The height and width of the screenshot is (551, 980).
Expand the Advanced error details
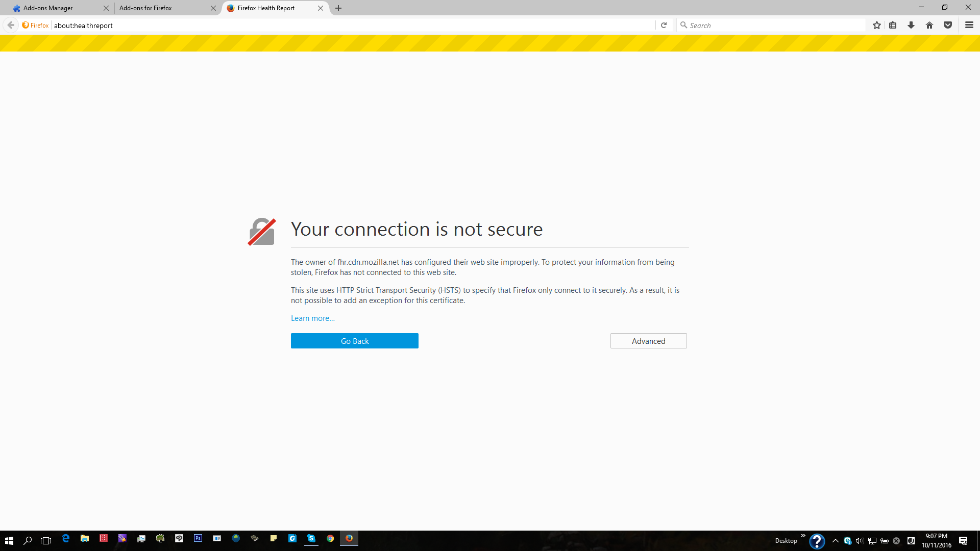click(648, 341)
